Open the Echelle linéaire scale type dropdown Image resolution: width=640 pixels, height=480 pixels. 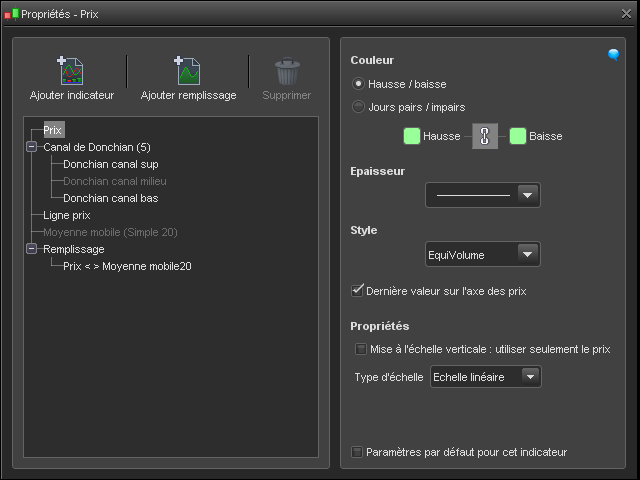click(531, 377)
